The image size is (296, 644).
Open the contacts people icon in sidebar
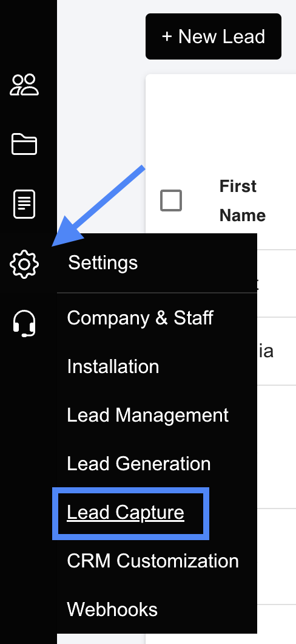coord(24,85)
